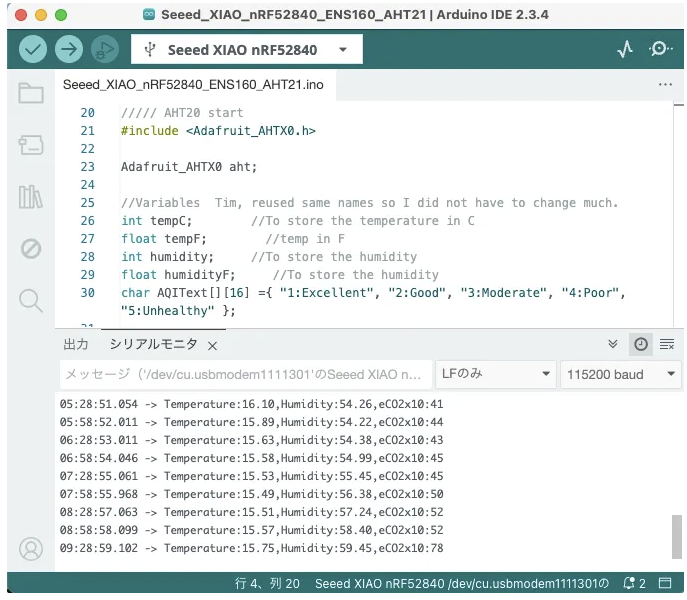This screenshot has height=600, width=687.
Task: Click the macOS green zoom window button
Action: (x=61, y=15)
